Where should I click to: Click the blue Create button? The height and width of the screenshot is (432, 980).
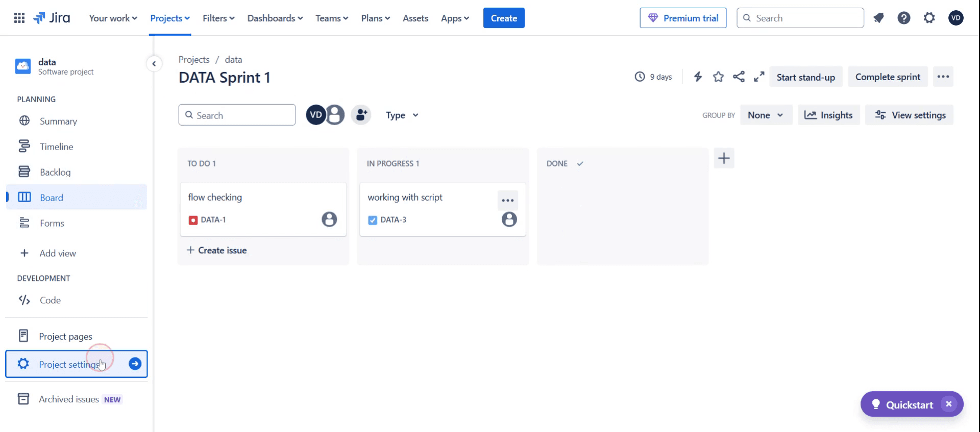click(x=504, y=18)
